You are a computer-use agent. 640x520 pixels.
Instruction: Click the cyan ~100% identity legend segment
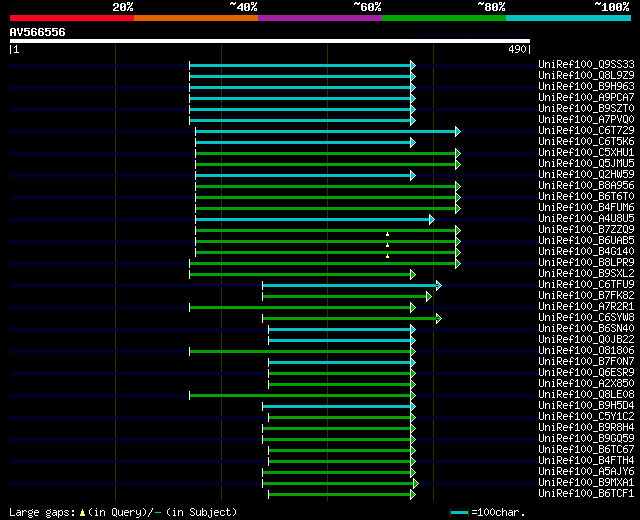point(568,18)
